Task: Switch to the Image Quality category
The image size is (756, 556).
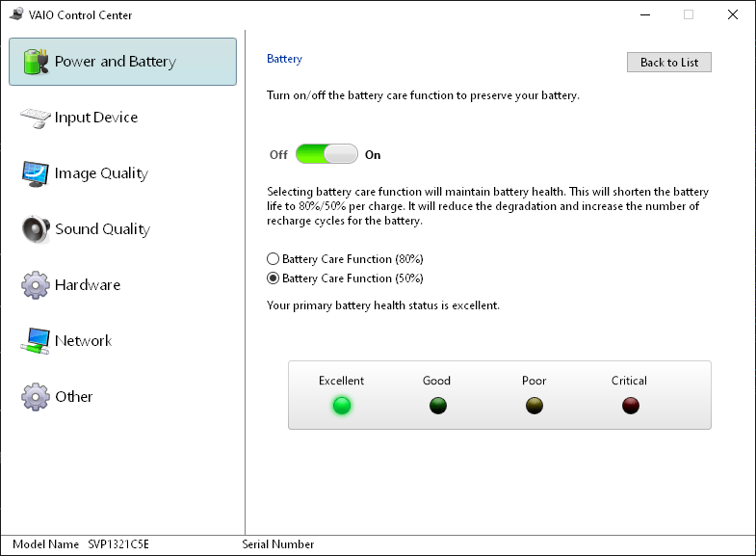Action: tap(122, 173)
